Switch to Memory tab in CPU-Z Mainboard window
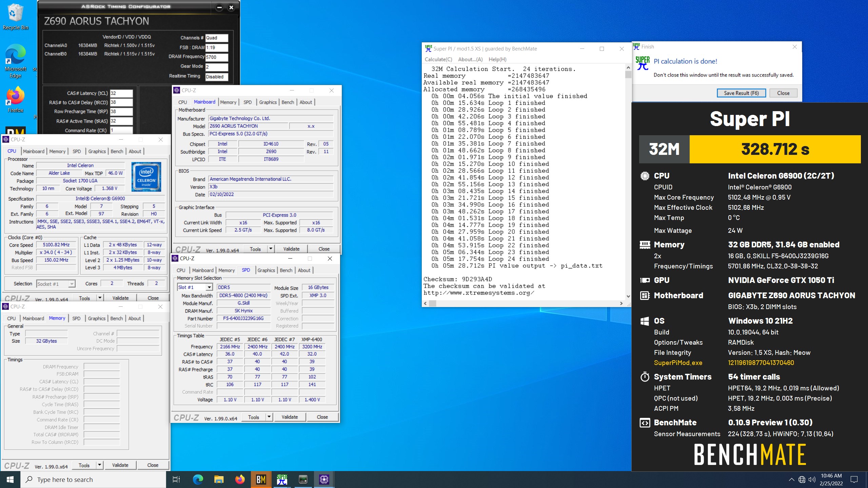 (228, 102)
